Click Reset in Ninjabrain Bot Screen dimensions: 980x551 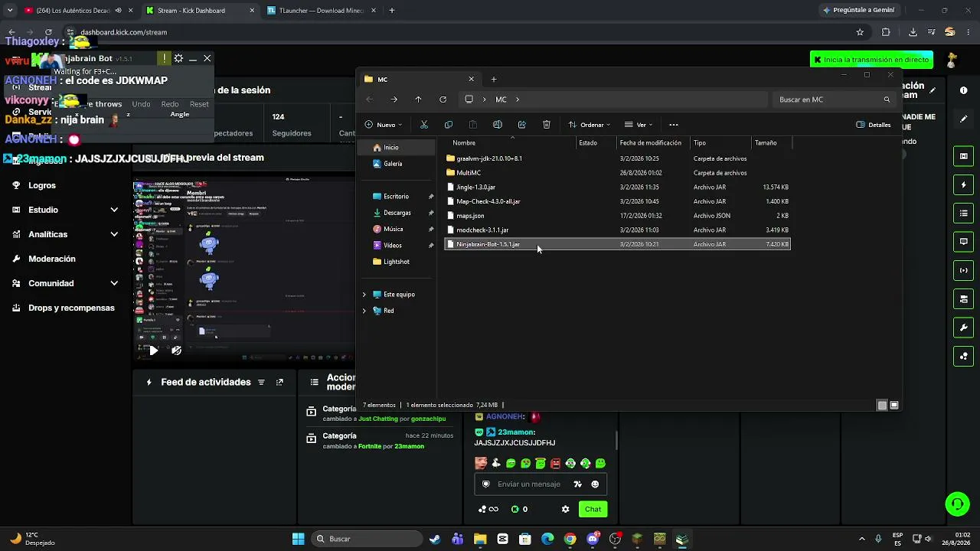199,104
